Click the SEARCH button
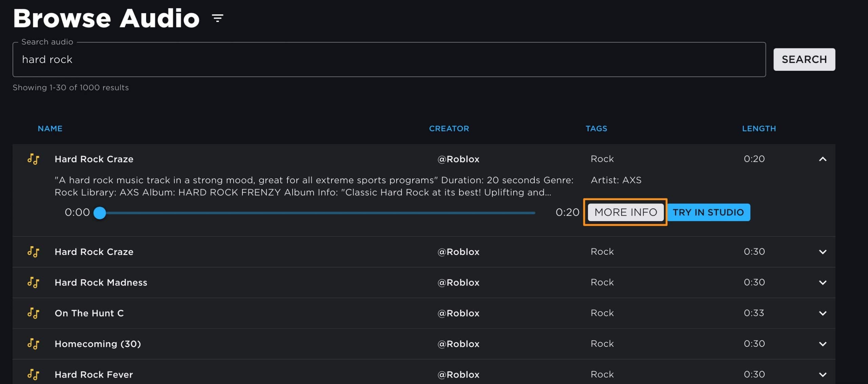The image size is (868, 384). (804, 59)
